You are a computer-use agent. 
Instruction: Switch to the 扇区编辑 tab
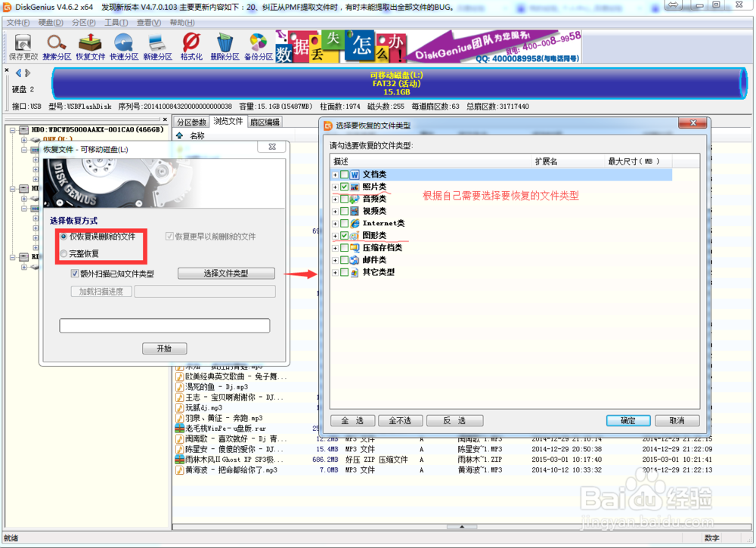(265, 122)
